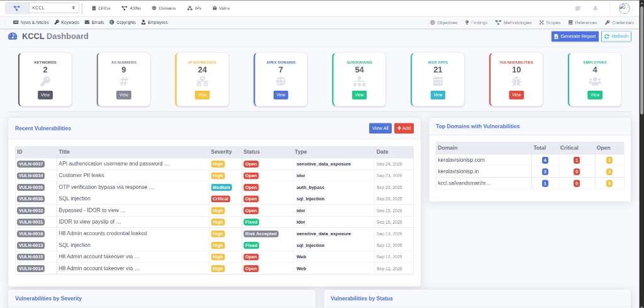Click the Medium severity badge on VULN-0035
Viewport: 644px width, 308px height.
(221, 187)
